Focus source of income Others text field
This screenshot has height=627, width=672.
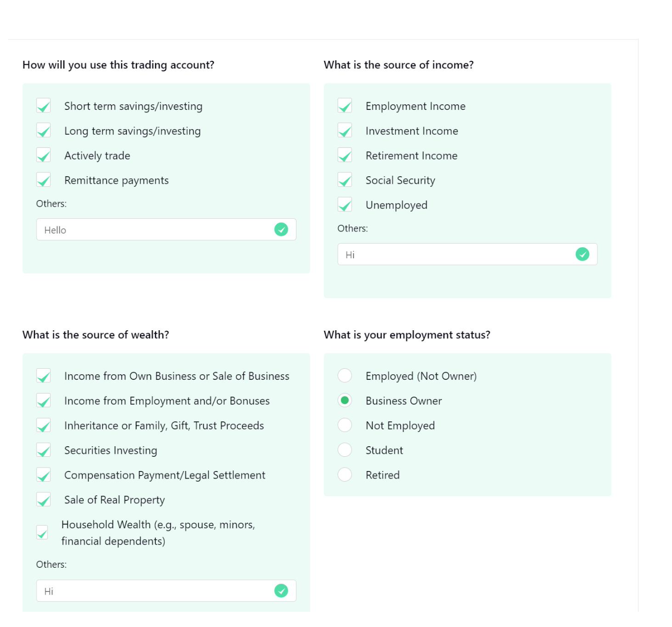467,254
